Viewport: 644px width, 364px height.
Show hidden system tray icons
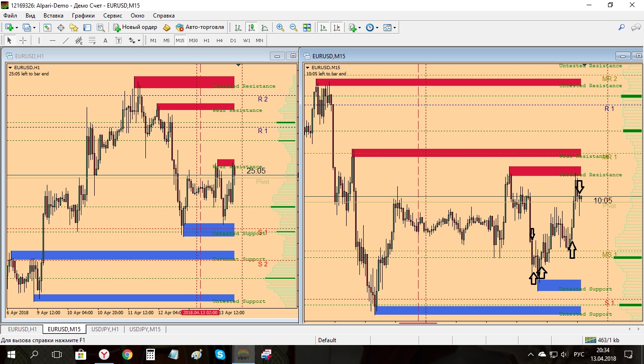pos(532,354)
